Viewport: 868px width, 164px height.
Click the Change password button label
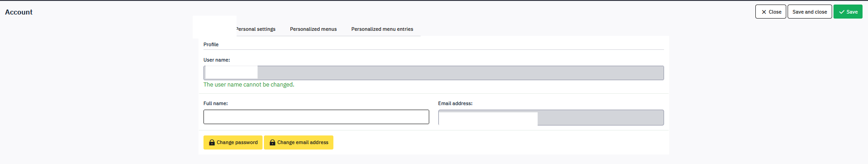[237, 142]
